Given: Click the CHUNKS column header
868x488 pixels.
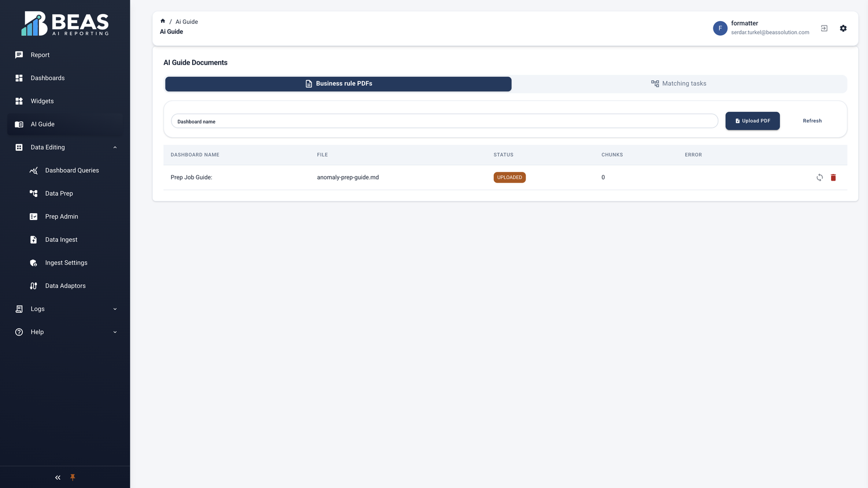Looking at the screenshot, I should point(612,155).
